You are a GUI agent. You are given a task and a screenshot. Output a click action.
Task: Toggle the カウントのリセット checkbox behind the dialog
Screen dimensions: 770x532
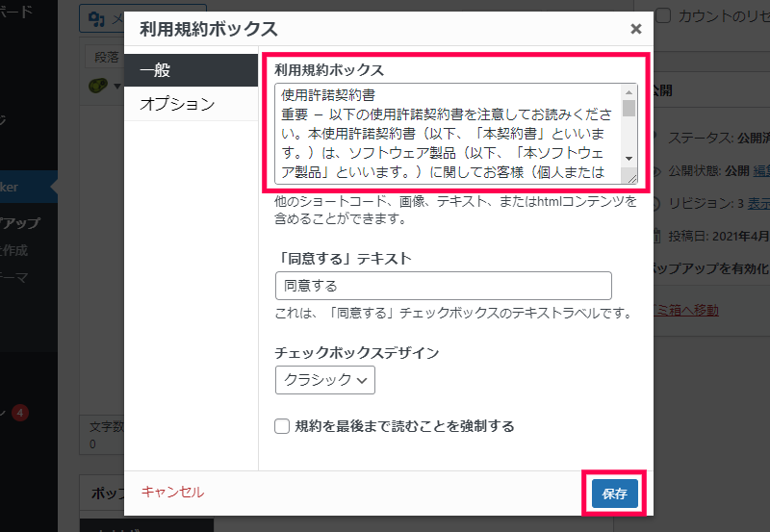pos(663,15)
